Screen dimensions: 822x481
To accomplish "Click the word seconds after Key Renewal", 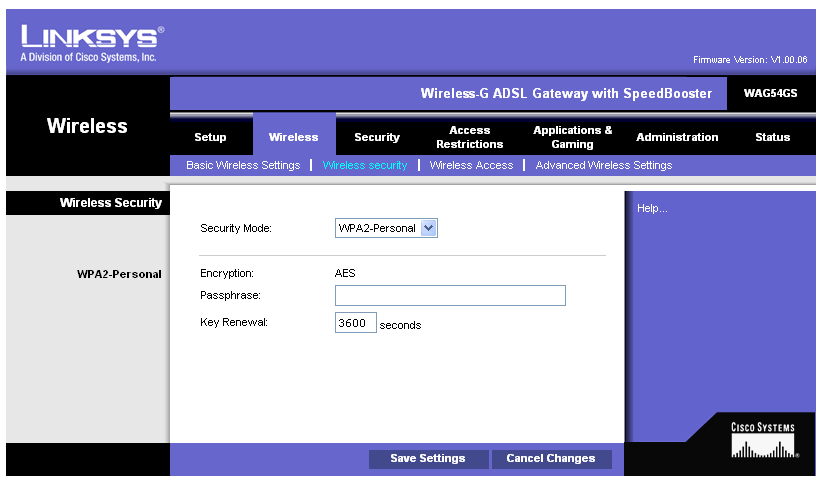I will click(x=400, y=325).
